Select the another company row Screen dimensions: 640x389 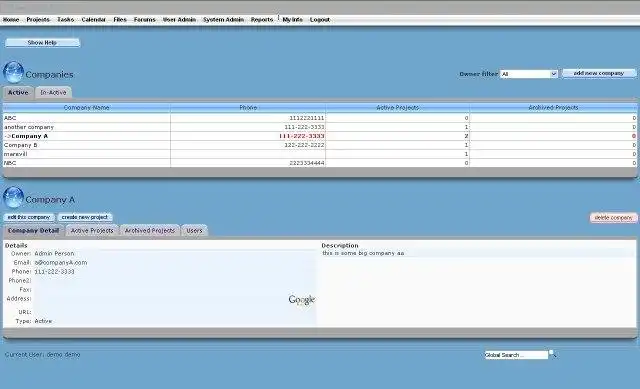point(320,127)
